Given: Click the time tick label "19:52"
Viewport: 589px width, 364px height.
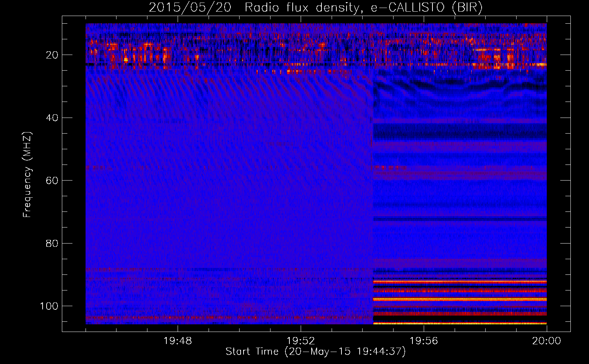Looking at the screenshot, I should [301, 341].
